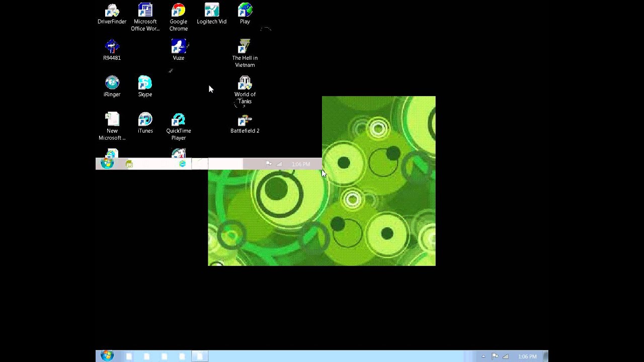
Task: Click the Play desktop icon
Action: (245, 14)
